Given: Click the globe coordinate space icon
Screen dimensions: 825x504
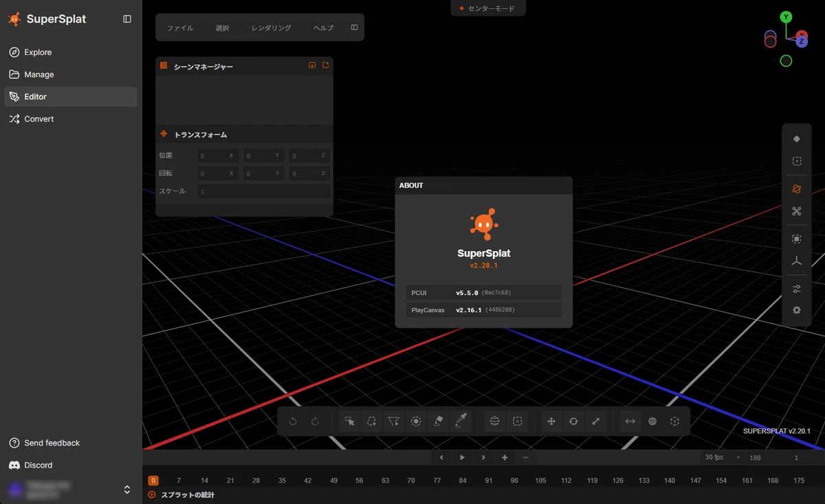Looking at the screenshot, I should coord(652,421).
